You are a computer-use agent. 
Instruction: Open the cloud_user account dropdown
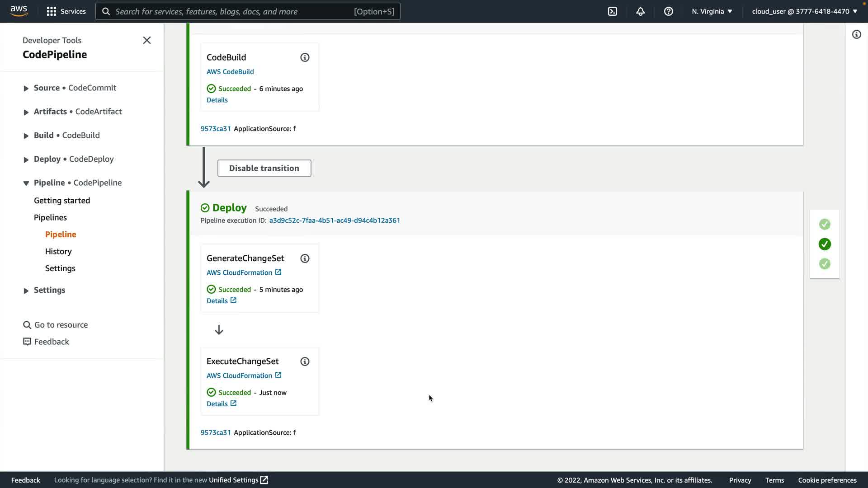[x=804, y=11]
